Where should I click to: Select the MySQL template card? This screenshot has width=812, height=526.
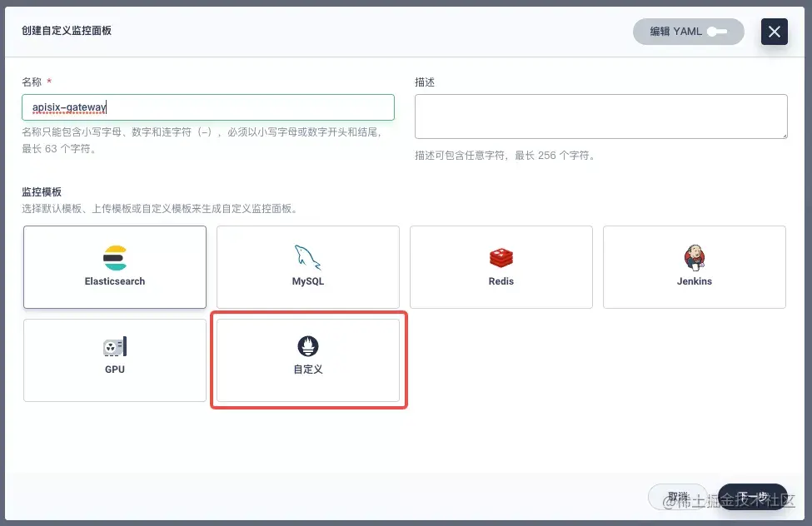pos(307,266)
